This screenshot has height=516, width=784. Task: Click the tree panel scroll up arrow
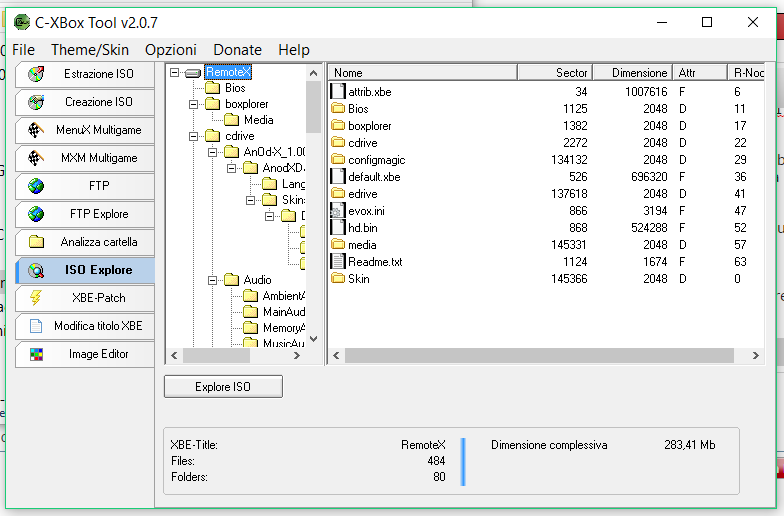pos(314,74)
